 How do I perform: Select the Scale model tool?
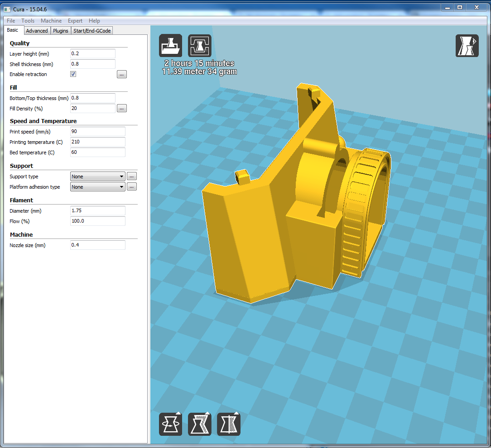[199, 424]
